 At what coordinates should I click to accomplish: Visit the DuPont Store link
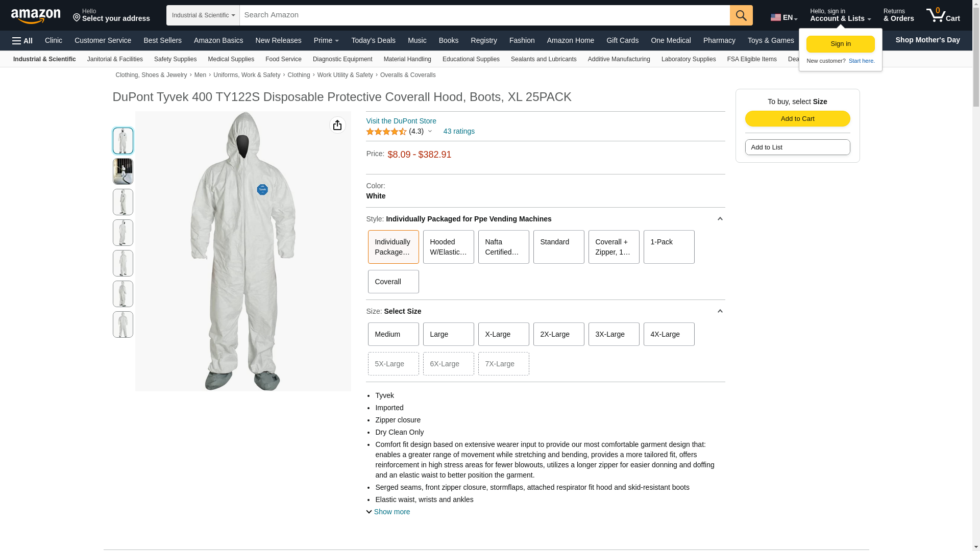coord(401,121)
